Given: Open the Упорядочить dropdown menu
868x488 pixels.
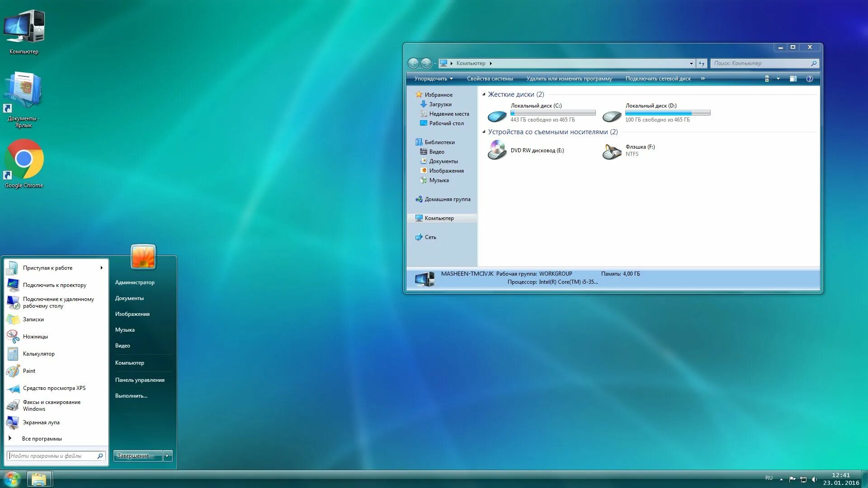Looking at the screenshot, I should click(434, 79).
